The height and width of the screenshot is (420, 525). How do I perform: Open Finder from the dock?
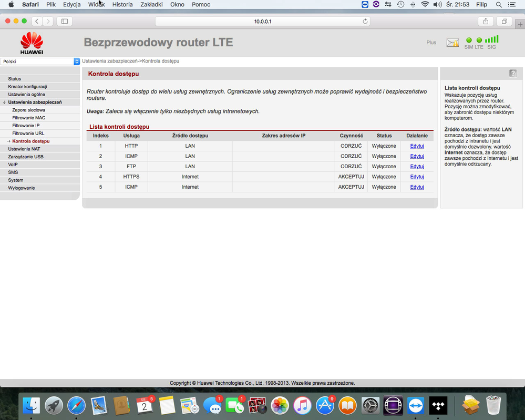(x=32, y=406)
